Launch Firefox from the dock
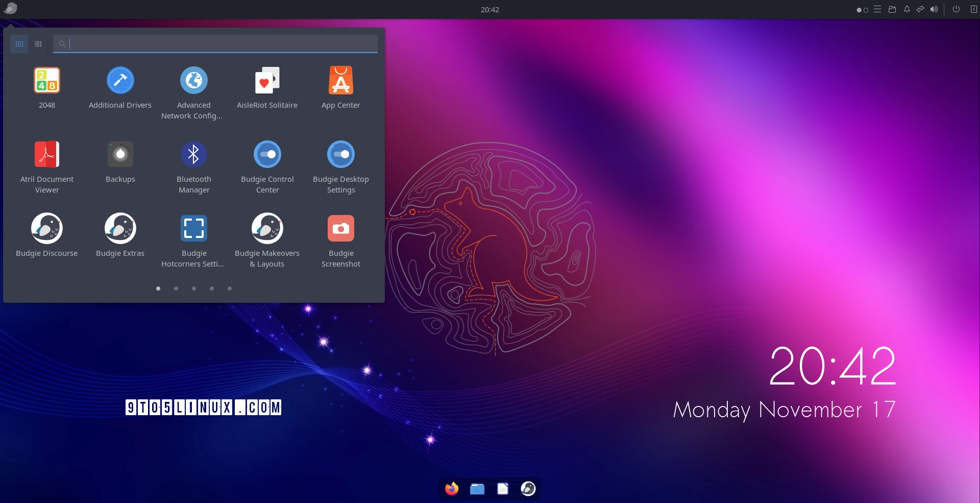Image resolution: width=980 pixels, height=503 pixels. coord(452,489)
